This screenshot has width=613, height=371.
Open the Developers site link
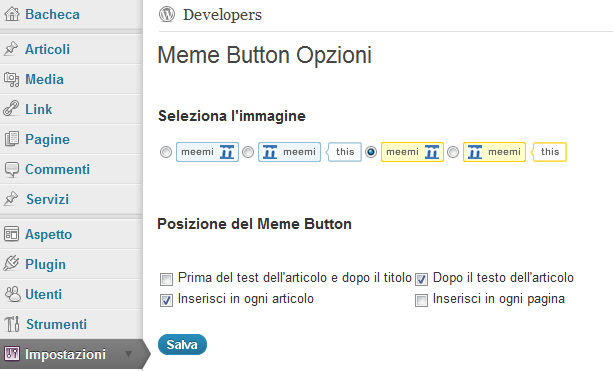pos(222,14)
